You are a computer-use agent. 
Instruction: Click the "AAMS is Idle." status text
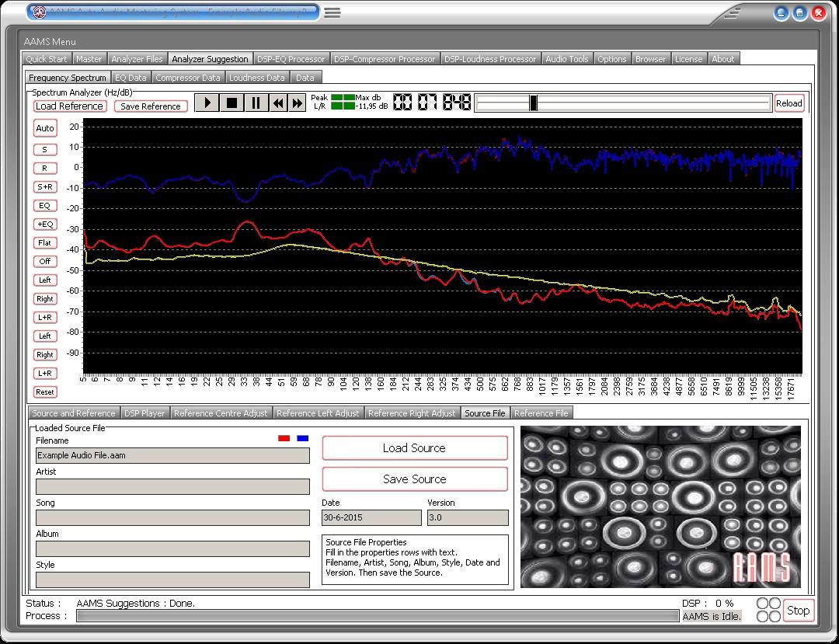[712, 616]
